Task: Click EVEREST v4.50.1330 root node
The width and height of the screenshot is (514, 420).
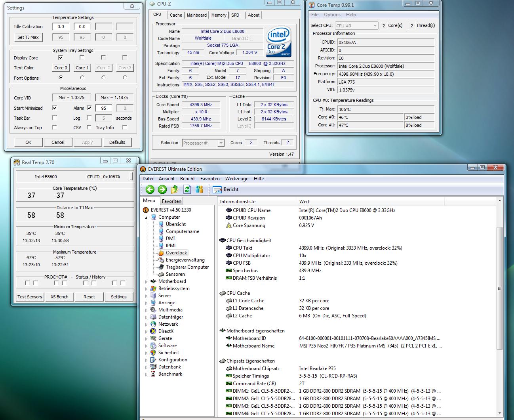Action: [x=171, y=210]
